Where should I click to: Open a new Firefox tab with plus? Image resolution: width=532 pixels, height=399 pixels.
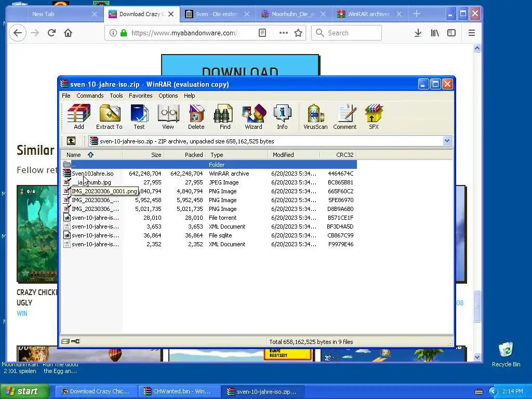[x=417, y=14]
